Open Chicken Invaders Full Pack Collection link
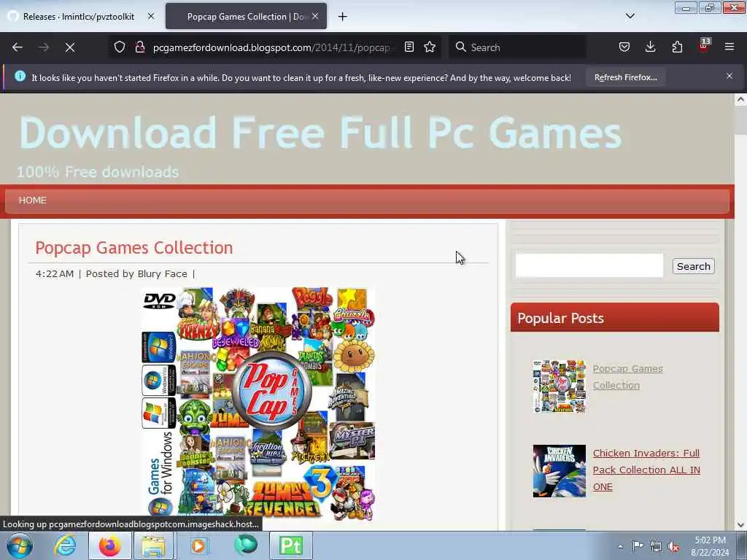Screen dimensions: 747x560 click(x=646, y=470)
